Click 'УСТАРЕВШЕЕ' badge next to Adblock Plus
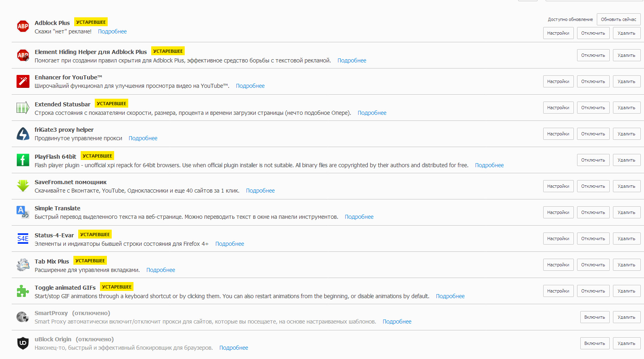644x359 pixels. pos(91,22)
